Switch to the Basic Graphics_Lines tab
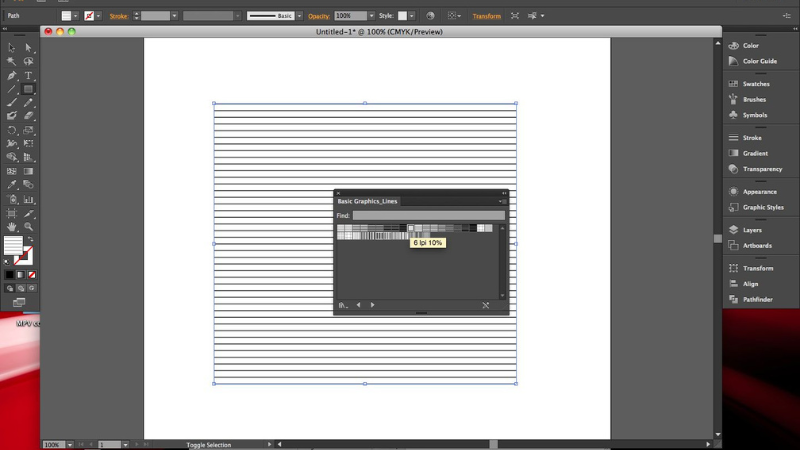The image size is (800, 450). tap(367, 201)
